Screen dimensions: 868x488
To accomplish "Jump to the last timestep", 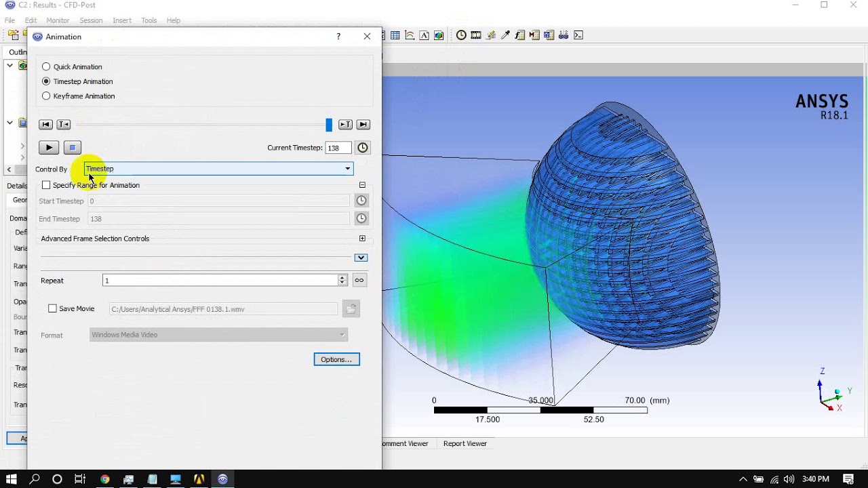I will click(x=363, y=125).
